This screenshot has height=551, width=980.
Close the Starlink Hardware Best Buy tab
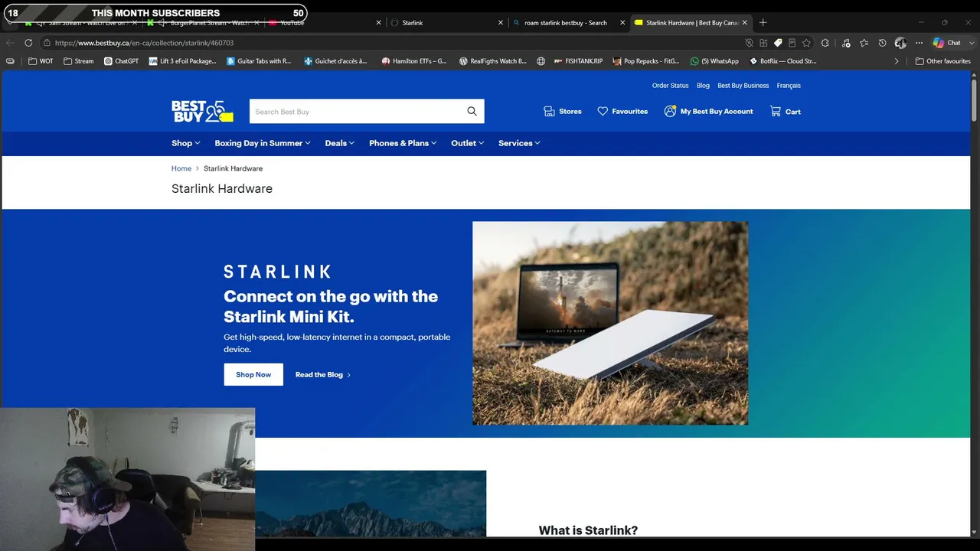point(744,23)
